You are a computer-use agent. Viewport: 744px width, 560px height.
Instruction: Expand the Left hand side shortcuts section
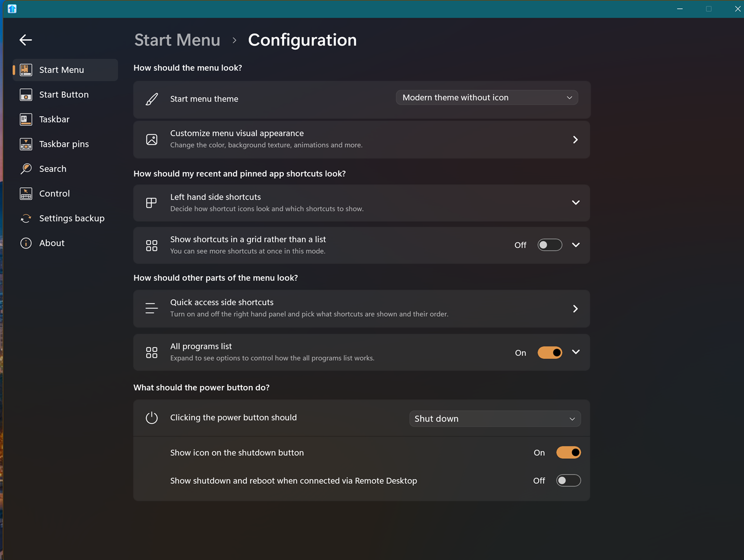click(x=575, y=203)
